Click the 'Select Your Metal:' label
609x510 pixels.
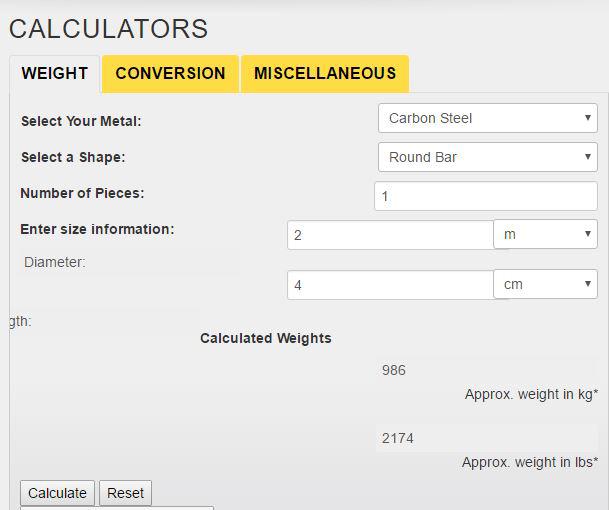pos(81,121)
